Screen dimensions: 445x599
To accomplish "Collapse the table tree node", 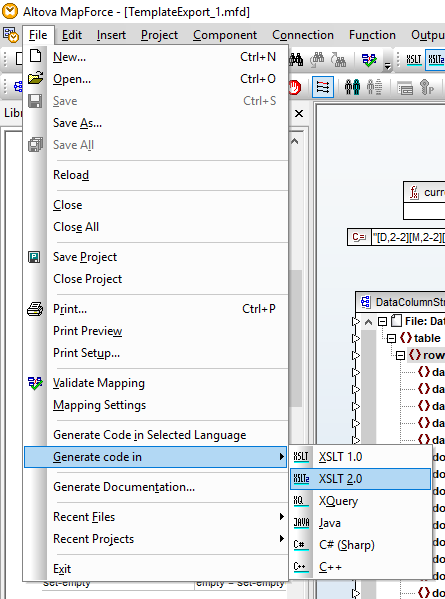I will 391,338.
